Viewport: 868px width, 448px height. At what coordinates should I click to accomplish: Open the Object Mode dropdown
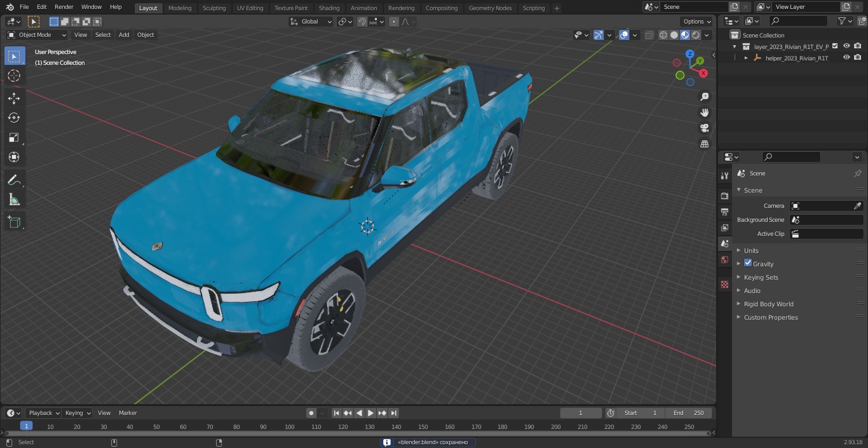click(37, 35)
